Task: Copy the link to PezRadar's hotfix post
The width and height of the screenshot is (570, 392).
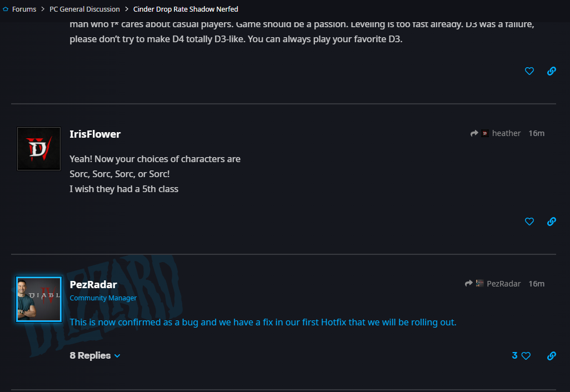Action: tap(552, 356)
